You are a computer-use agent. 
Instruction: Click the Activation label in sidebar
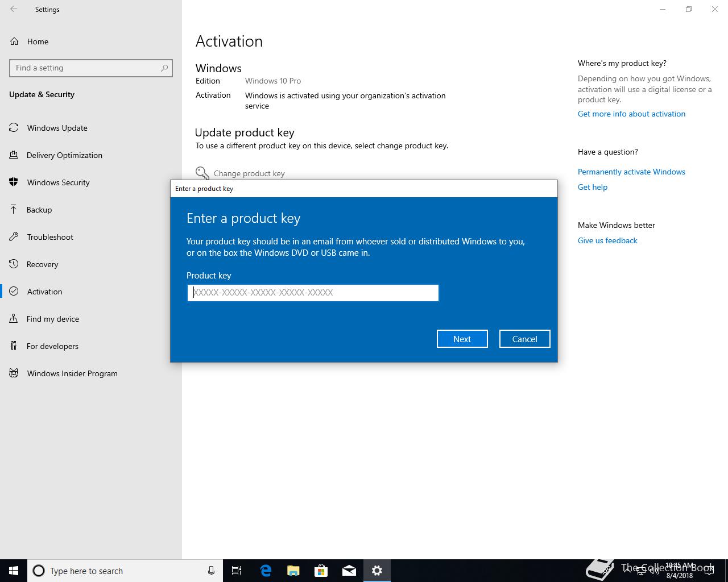pos(44,292)
